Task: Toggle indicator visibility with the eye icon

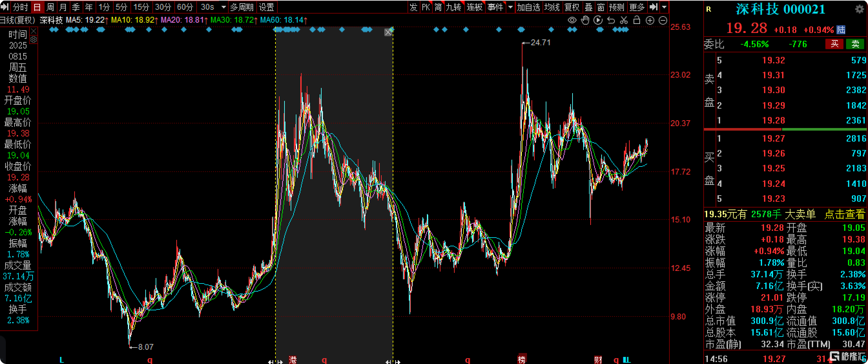Action: click(572, 20)
